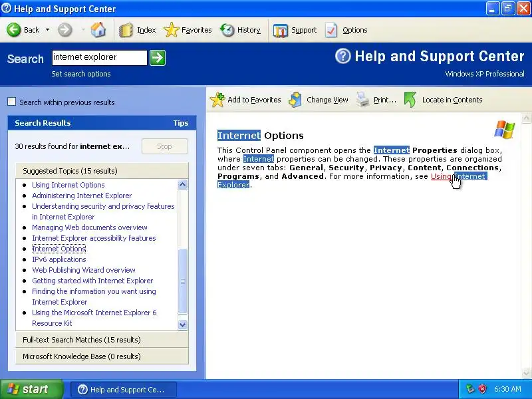Viewport: 532px width, 399px height.
Task: Click the Internet Options article heading
Action: [x=261, y=136]
